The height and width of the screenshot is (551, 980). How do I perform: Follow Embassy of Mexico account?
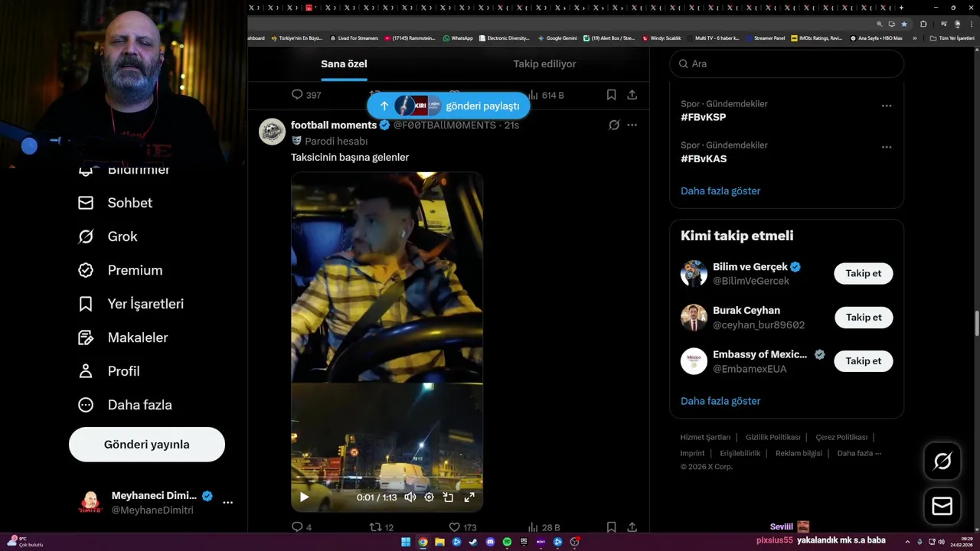(x=864, y=360)
